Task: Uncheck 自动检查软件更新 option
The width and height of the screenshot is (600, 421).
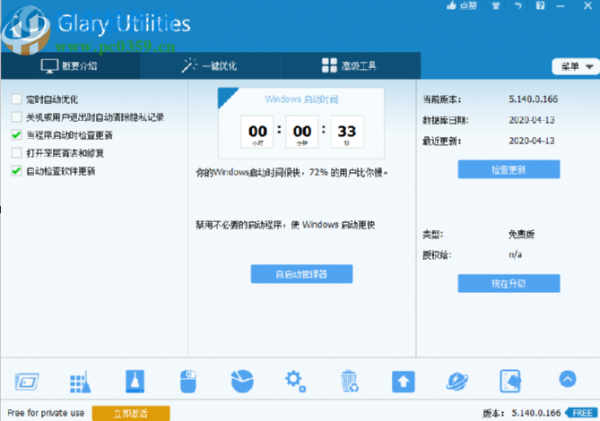Action: (16, 171)
